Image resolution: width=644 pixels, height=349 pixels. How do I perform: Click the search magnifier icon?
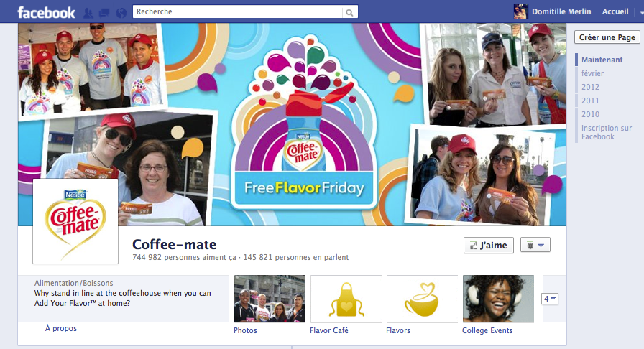tap(349, 12)
